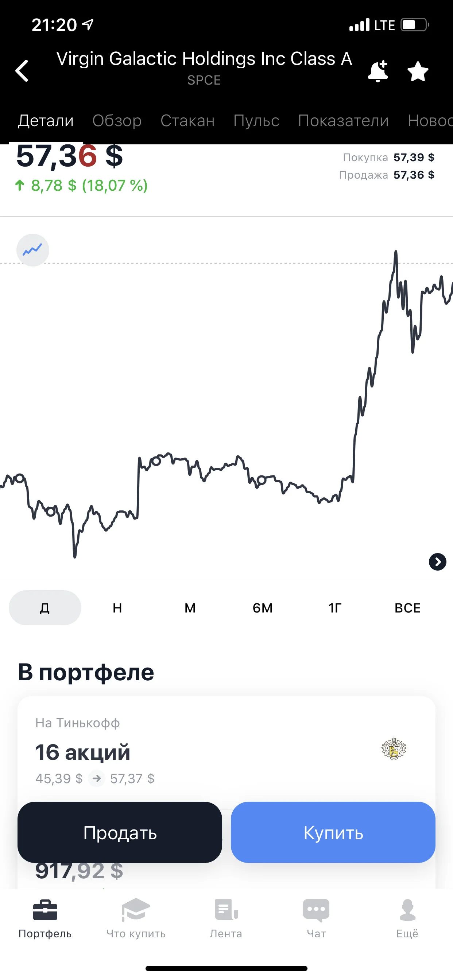Select the Д day chart period
Screen dimensions: 453x980
45,607
